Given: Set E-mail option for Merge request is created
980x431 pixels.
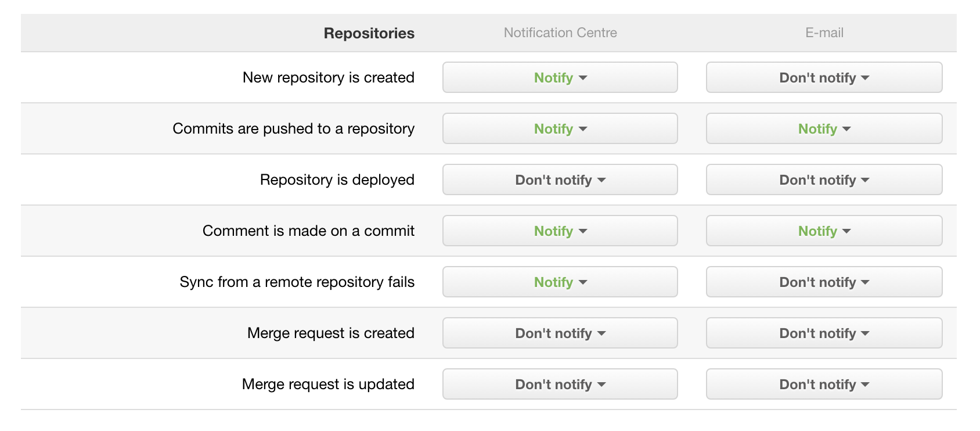Looking at the screenshot, I should point(824,333).
